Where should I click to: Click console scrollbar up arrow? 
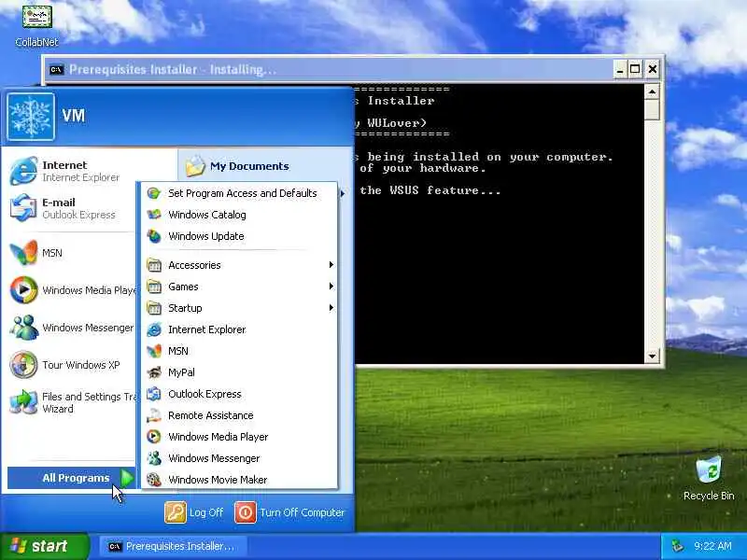click(x=652, y=91)
